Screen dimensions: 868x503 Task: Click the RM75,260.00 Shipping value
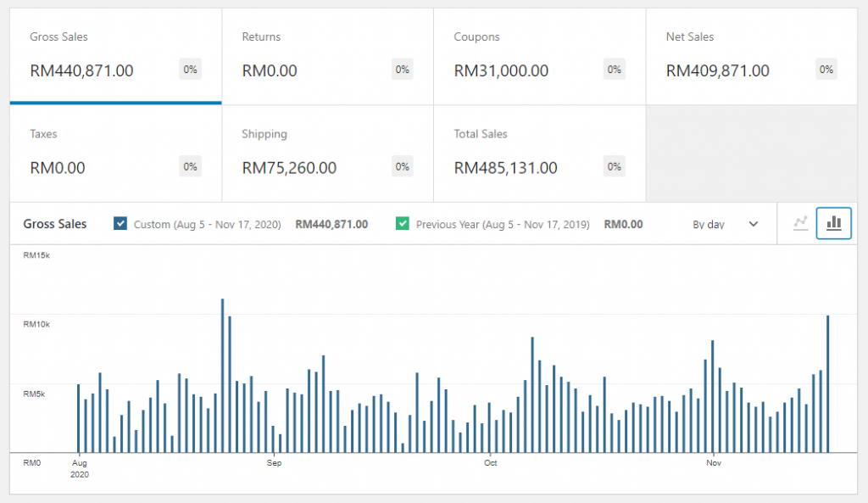pos(289,168)
